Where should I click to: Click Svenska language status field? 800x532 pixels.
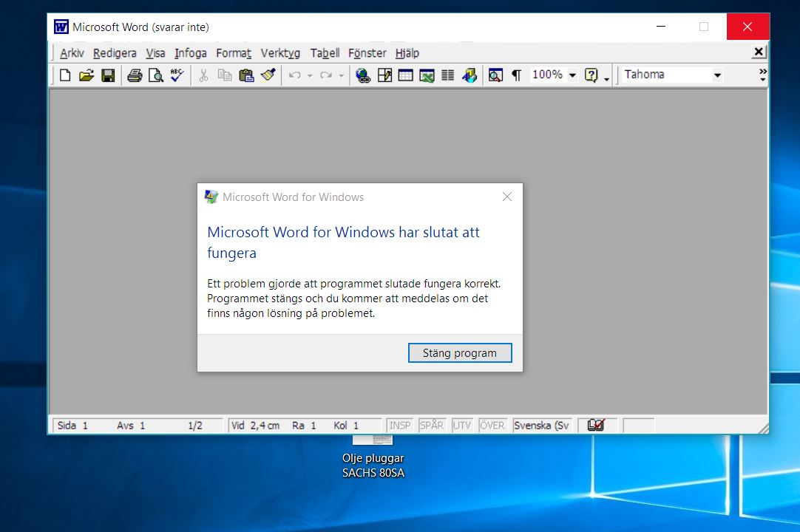coord(541,425)
